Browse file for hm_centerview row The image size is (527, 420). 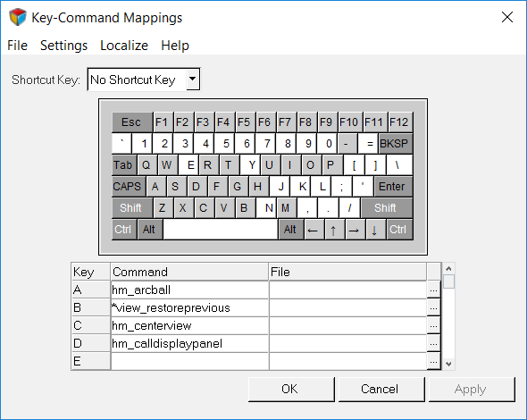coord(433,325)
